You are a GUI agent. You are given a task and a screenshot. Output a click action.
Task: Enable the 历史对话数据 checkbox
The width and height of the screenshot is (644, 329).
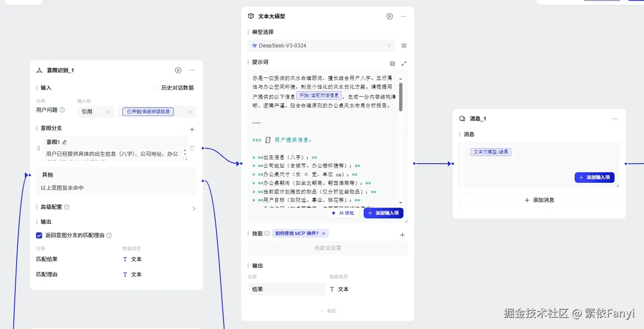[x=155, y=87]
